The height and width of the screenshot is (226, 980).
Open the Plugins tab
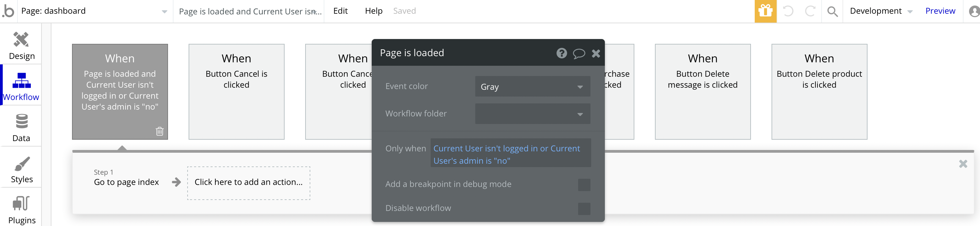21,210
